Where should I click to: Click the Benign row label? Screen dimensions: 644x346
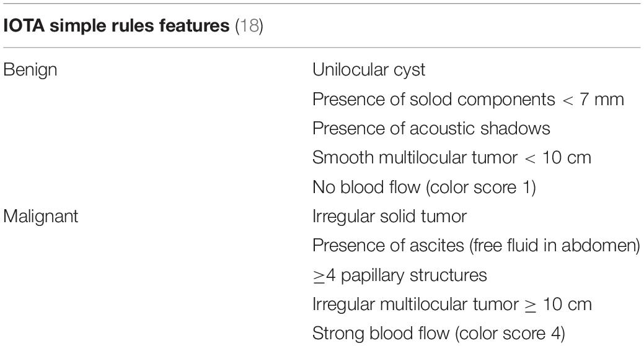[30, 70]
